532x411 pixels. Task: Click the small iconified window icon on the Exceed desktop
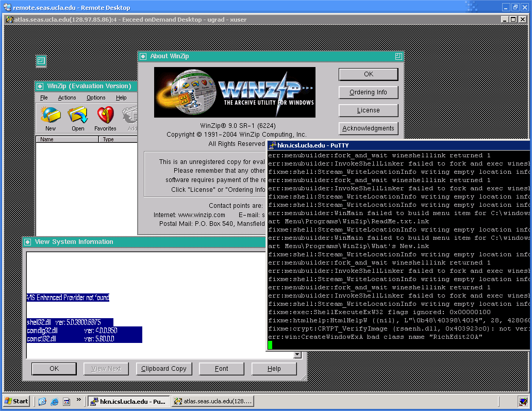[x=41, y=61]
